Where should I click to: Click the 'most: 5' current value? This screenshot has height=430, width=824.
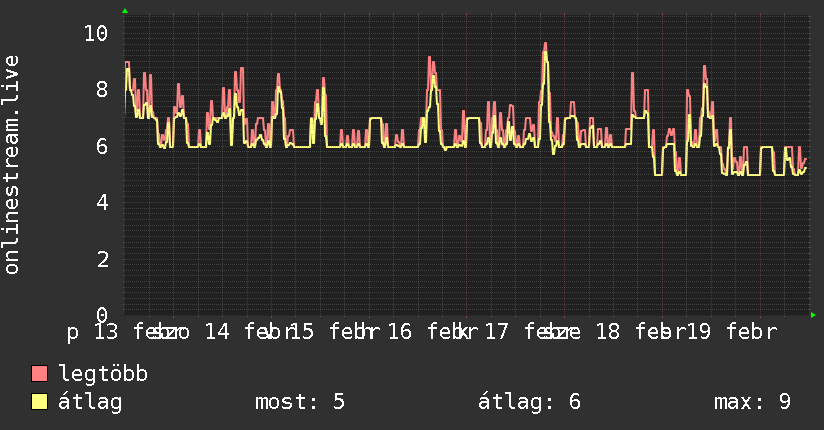tap(300, 402)
